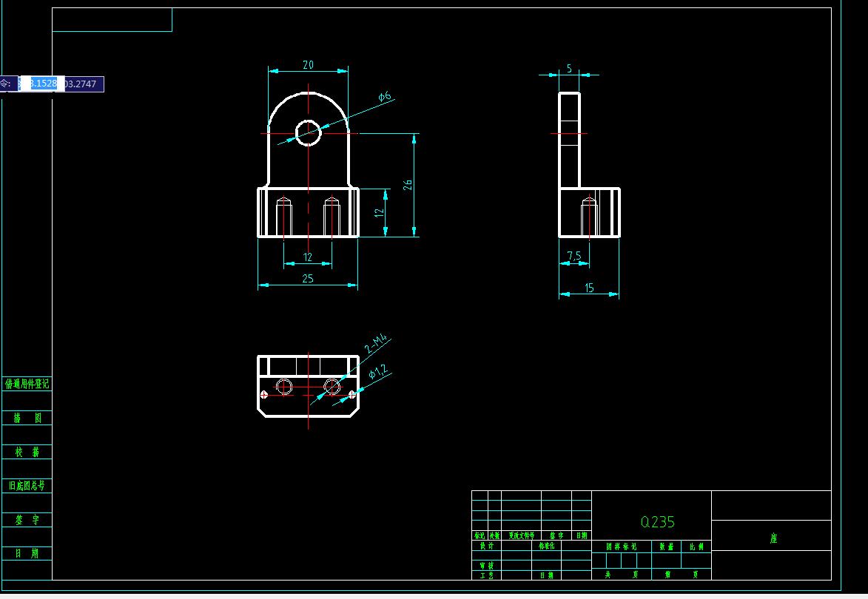This screenshot has height=599, width=868.
Task: Click the 旧底图总号 cell in left margin
Action: point(27,486)
